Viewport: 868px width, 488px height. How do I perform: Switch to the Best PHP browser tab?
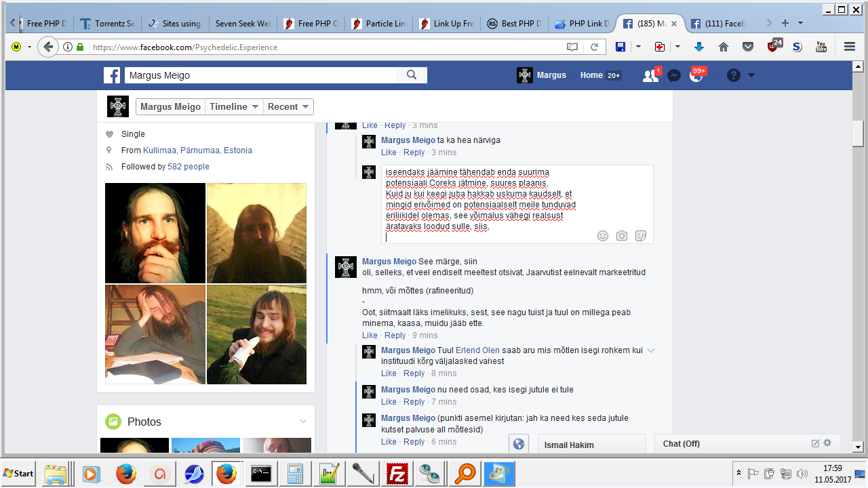pos(515,23)
